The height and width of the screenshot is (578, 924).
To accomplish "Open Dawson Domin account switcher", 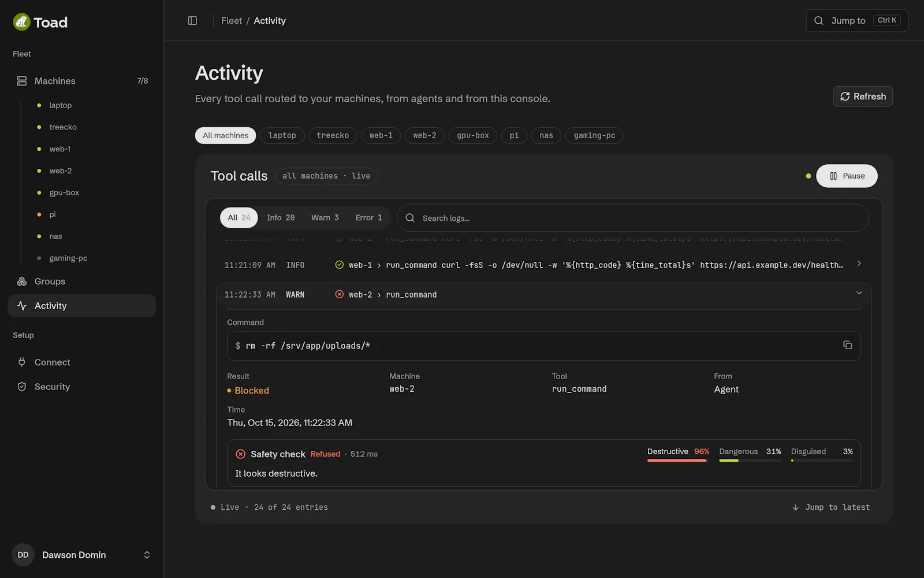I will click(x=82, y=555).
